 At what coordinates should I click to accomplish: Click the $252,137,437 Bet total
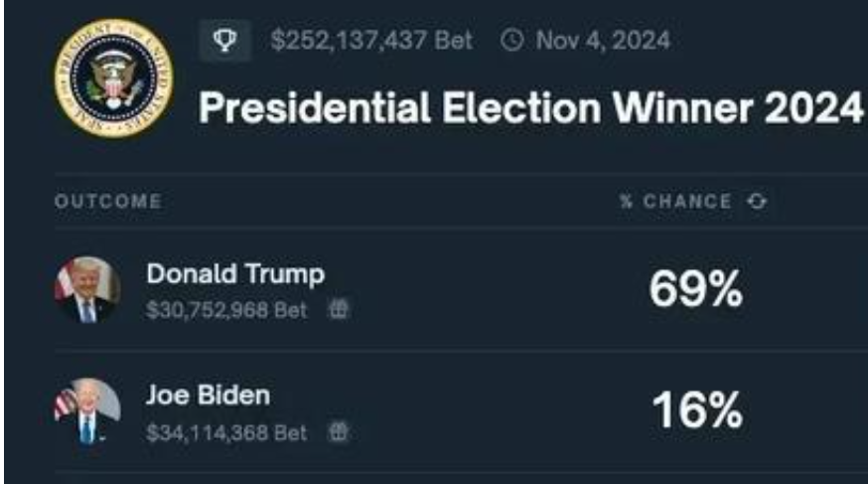(x=371, y=41)
